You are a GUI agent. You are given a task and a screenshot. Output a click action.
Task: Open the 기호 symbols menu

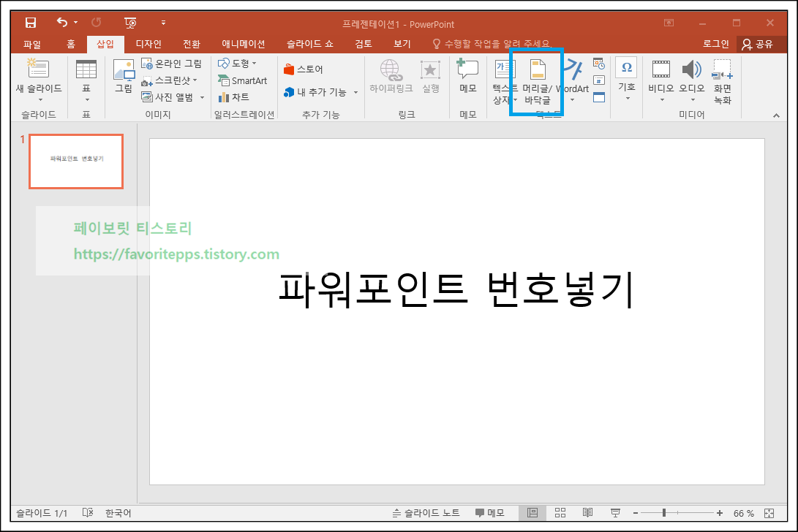(627, 79)
